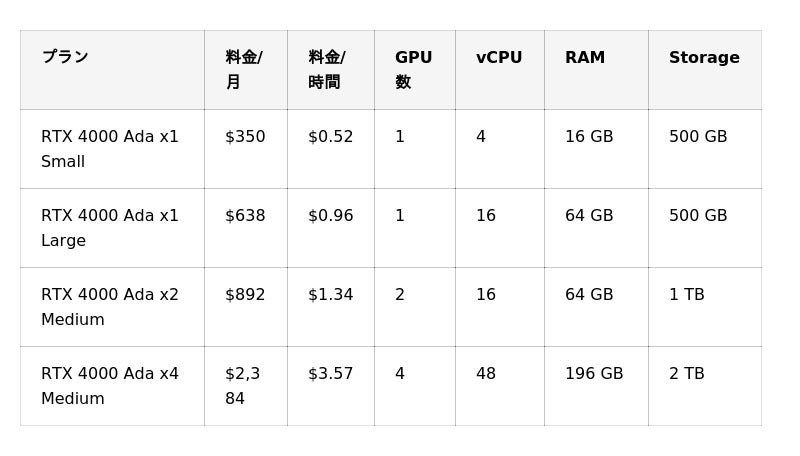Click the 2 TB storage cell

(x=687, y=374)
